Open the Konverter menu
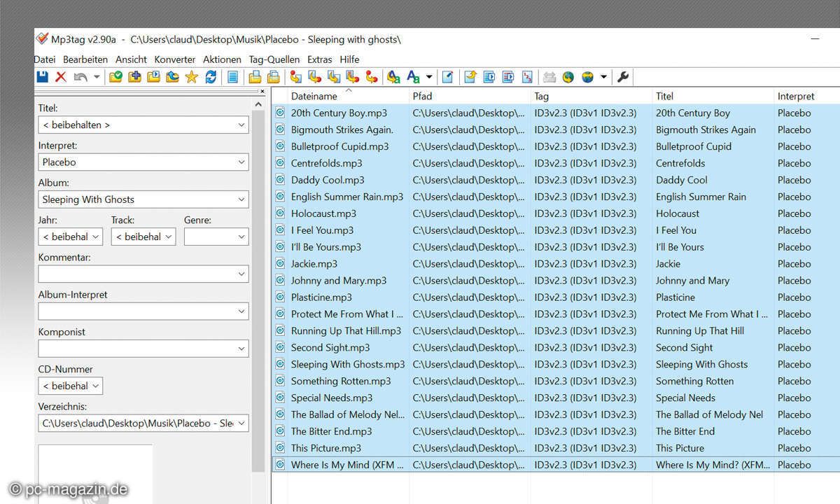Viewport: 840px width, 504px height. pos(175,59)
